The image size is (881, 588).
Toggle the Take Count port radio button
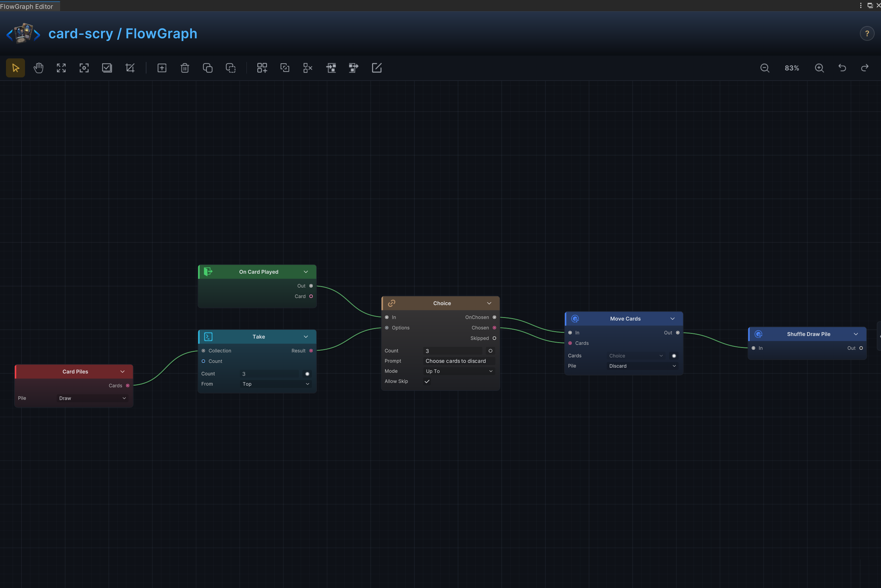pos(307,374)
